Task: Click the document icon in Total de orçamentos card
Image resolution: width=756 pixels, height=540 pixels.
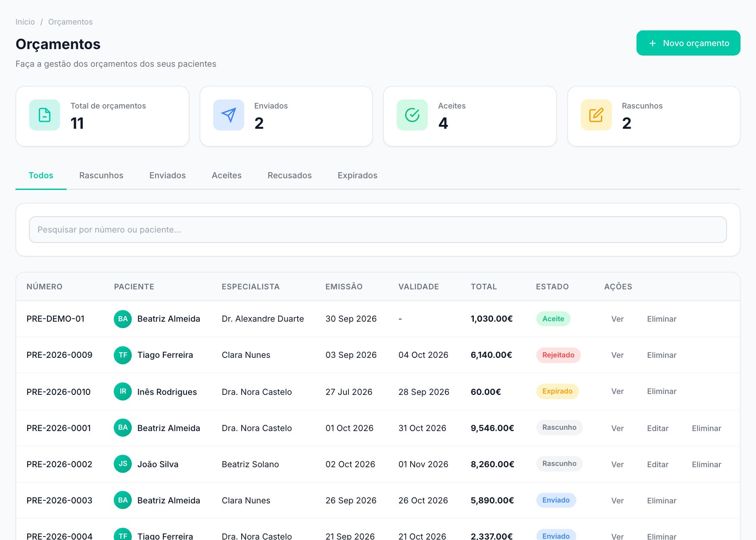Action: point(44,115)
